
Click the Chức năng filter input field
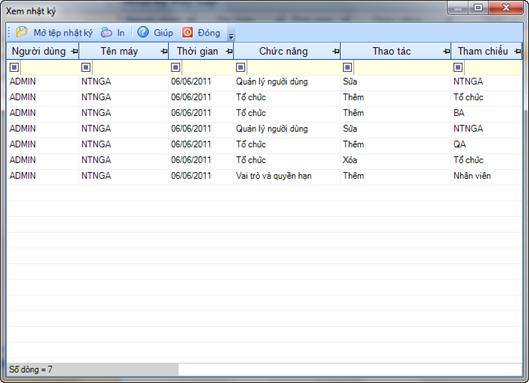(293, 67)
